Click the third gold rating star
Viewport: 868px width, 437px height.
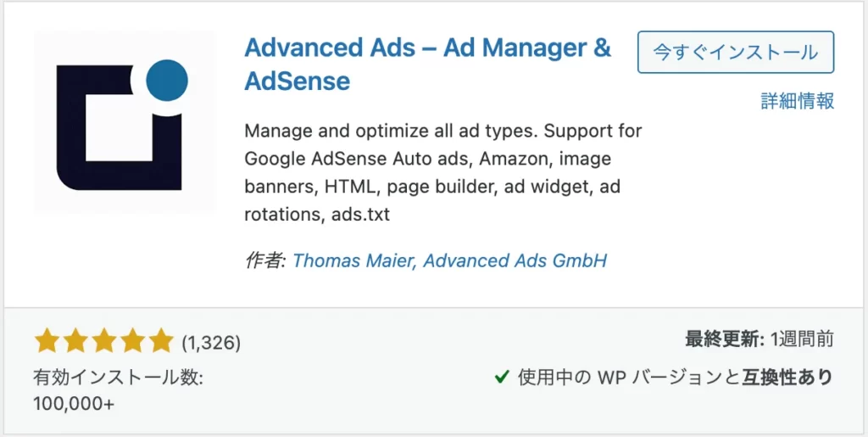point(104,340)
